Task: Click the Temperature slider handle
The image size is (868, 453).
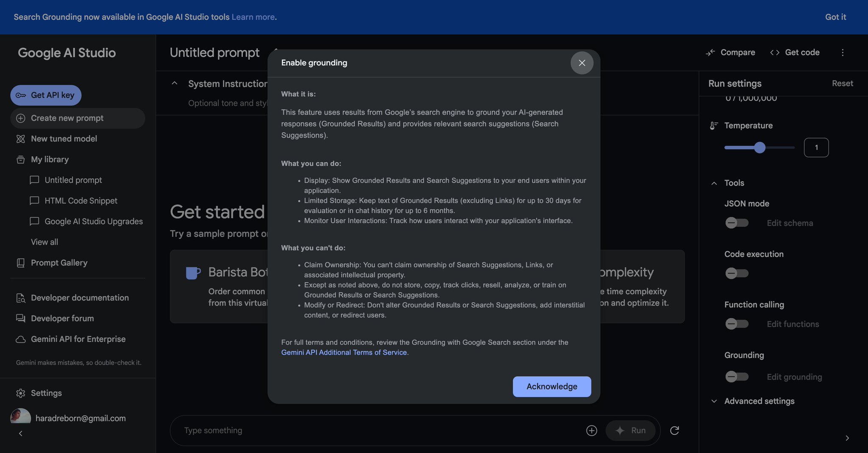Action: click(759, 147)
